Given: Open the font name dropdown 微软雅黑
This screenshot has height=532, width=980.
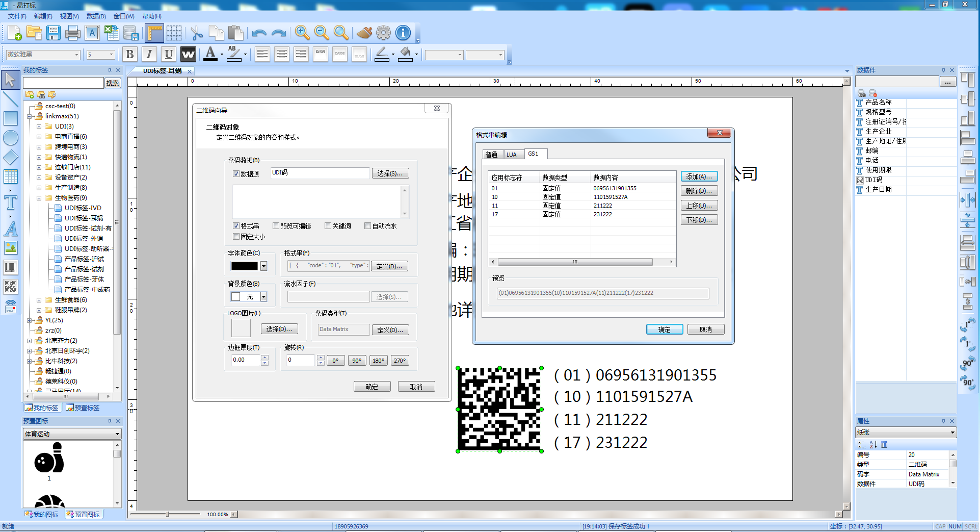Looking at the screenshot, I should pos(77,55).
